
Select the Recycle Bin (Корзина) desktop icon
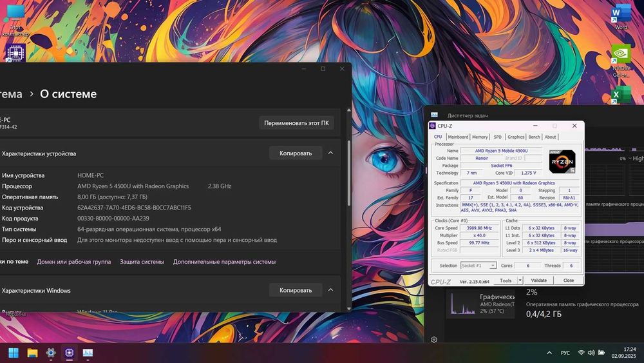15,313
